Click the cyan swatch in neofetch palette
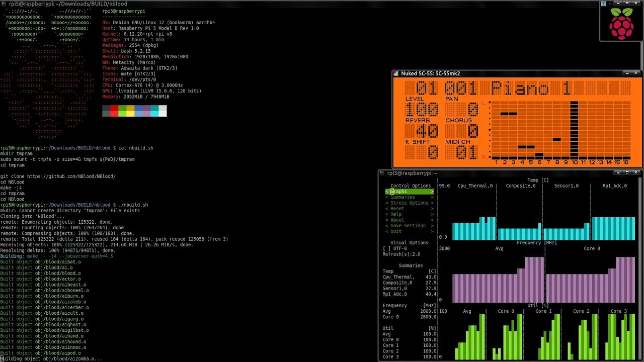Screen dimensions: 644x362 [x=154, y=111]
